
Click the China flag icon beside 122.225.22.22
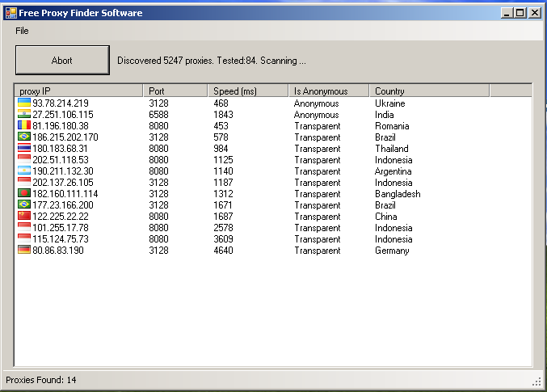point(24,217)
